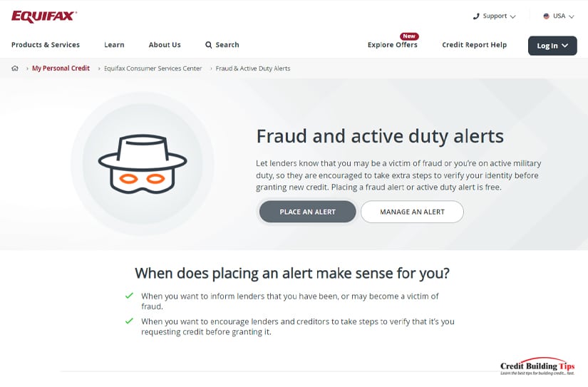Click the MANAGE AN ALERT button
Screen dimensions: 588x387
tap(412, 212)
